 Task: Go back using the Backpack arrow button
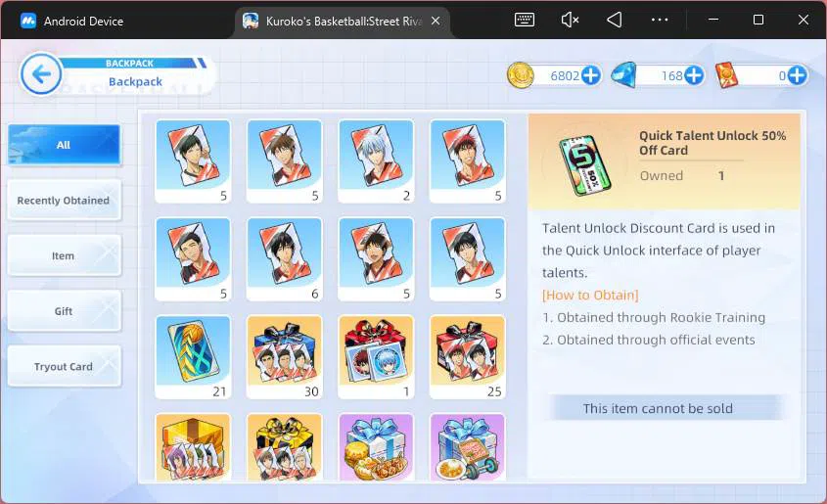click(41, 74)
